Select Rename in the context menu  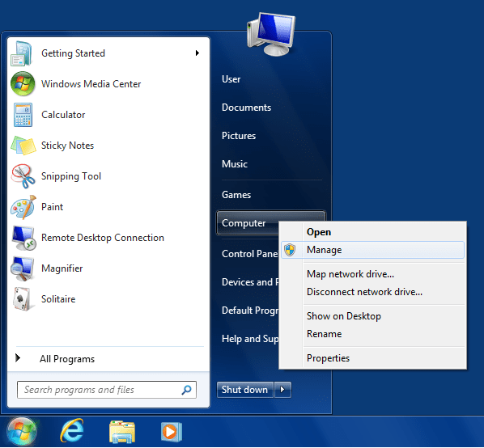(x=373, y=334)
